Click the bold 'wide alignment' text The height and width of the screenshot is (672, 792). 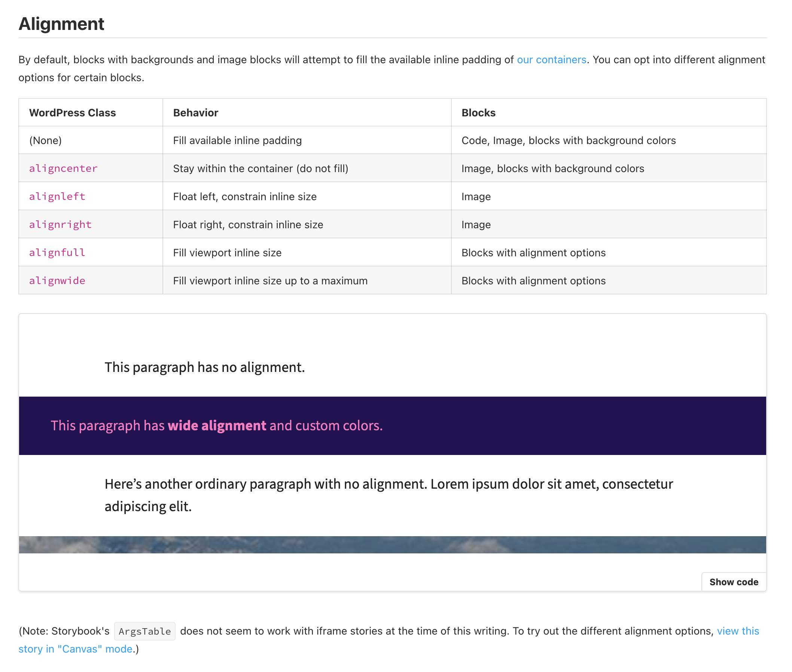click(216, 425)
